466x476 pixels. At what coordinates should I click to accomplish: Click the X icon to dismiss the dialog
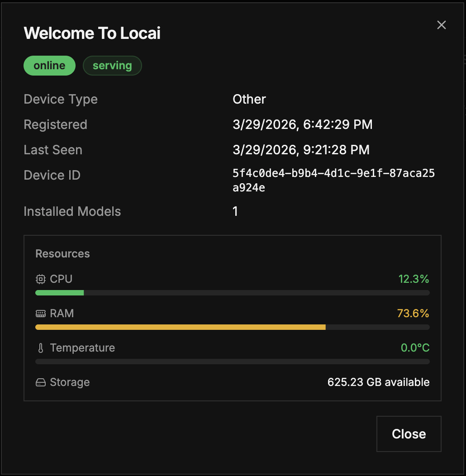(441, 25)
